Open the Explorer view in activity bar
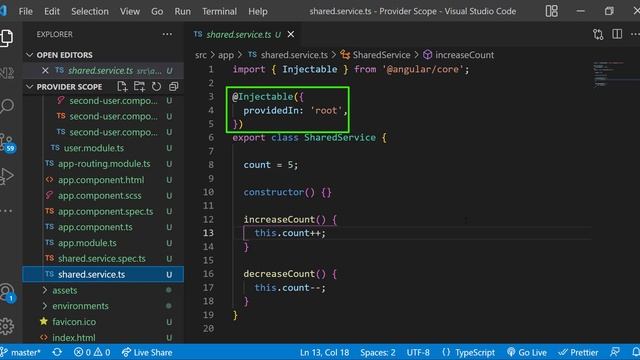Viewport: 640px width, 360px height. click(7, 38)
